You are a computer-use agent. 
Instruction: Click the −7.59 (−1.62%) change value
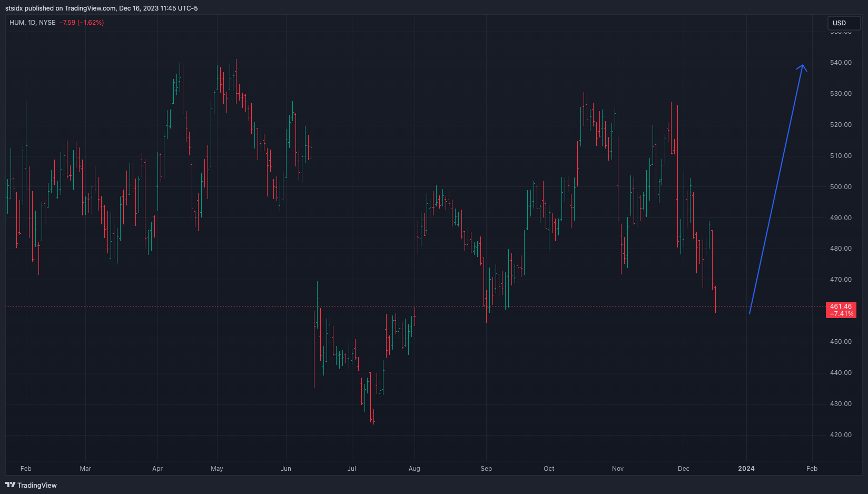(x=82, y=23)
